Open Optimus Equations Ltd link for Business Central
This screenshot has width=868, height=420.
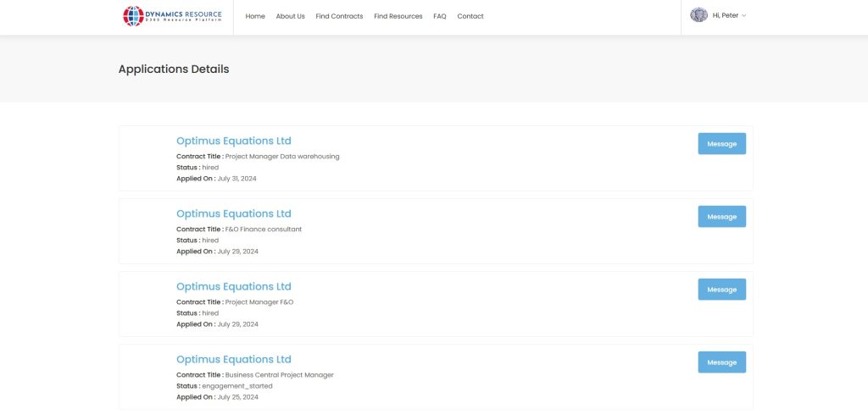tap(233, 359)
